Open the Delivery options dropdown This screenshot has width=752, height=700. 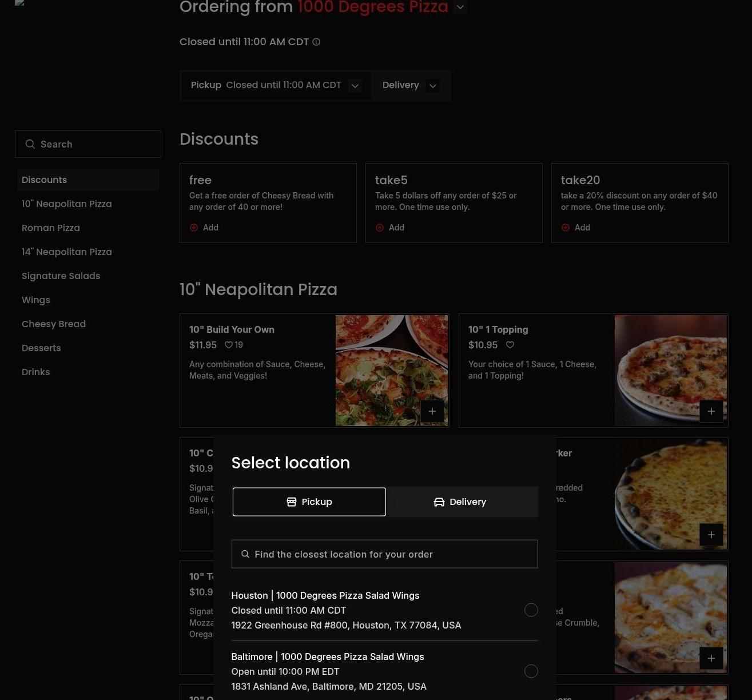click(432, 86)
